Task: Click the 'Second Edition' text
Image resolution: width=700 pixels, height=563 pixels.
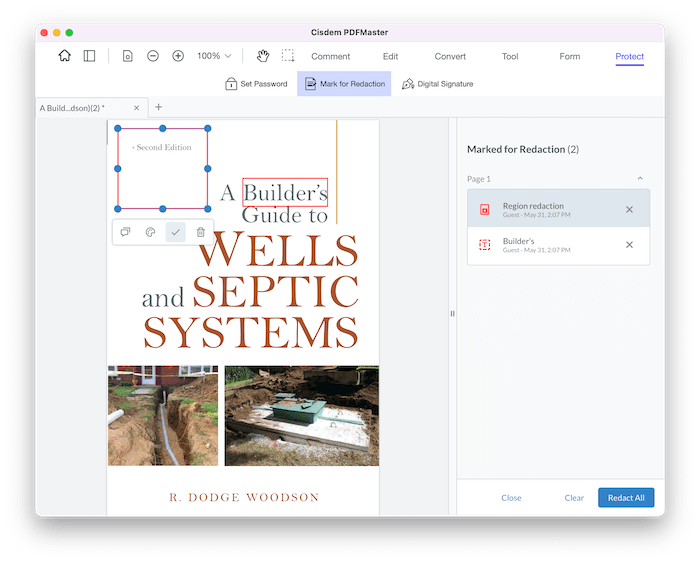Action: click(x=164, y=147)
